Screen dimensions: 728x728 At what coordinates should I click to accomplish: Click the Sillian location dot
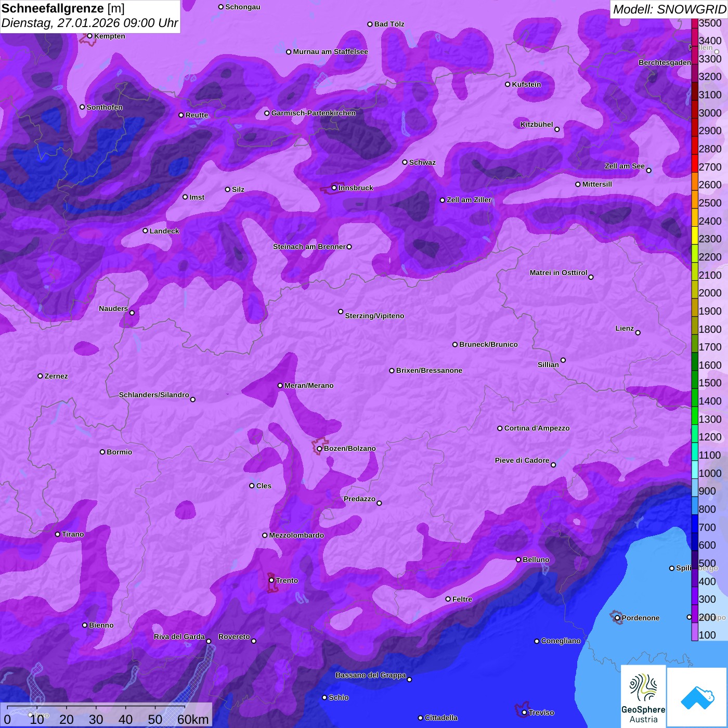click(x=563, y=360)
